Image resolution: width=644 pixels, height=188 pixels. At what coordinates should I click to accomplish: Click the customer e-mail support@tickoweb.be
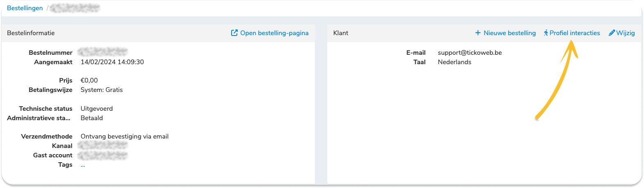pyautogui.click(x=470, y=53)
